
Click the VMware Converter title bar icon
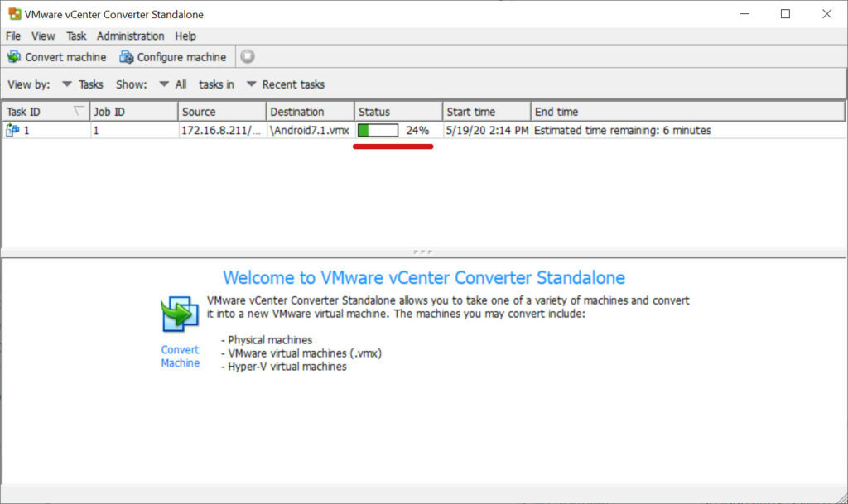click(15, 14)
